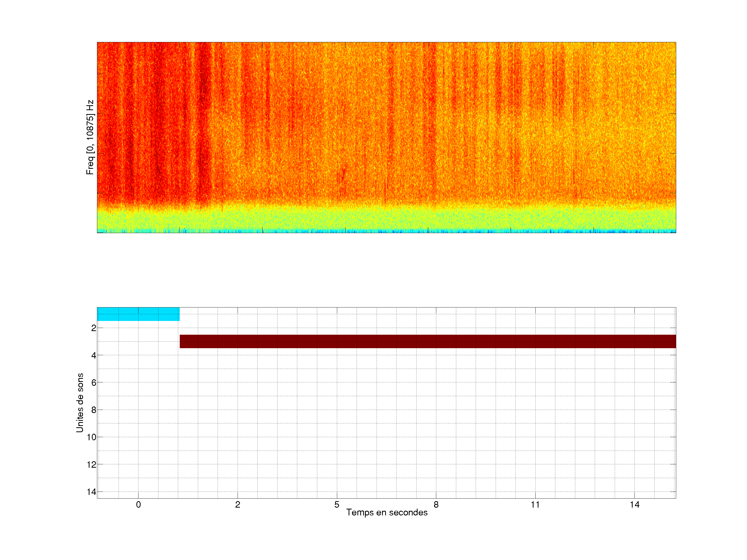The width and height of the screenshot is (747, 560).
Task: Click y-axis tick label 2 of lower plot
Action: pyautogui.click(x=94, y=328)
